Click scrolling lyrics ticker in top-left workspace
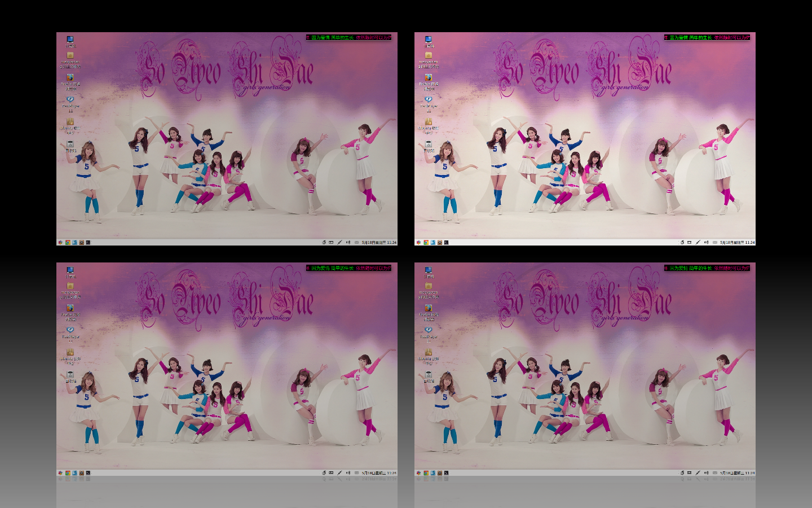812x508 pixels. click(x=349, y=37)
